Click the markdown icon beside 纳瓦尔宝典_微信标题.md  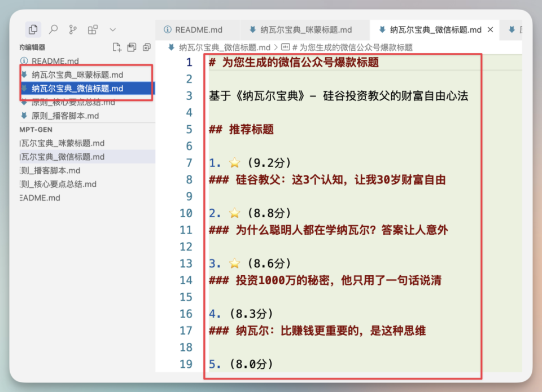tap(25, 88)
